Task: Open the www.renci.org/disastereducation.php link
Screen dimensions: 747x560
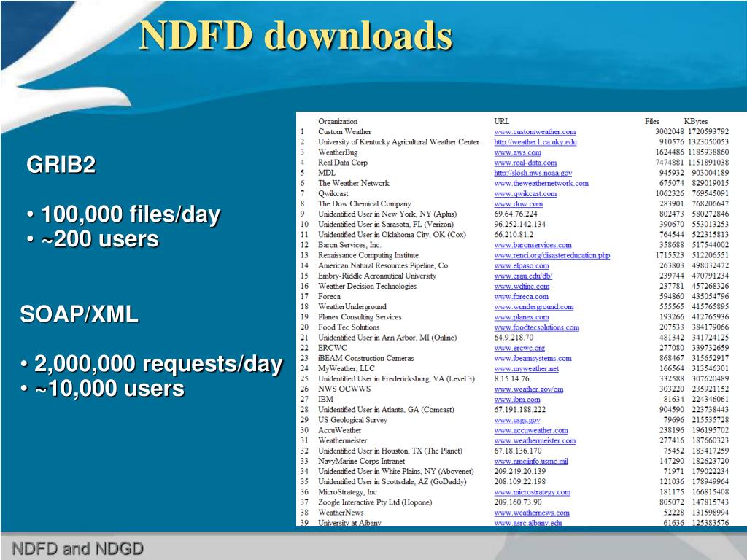Action: 551,255
